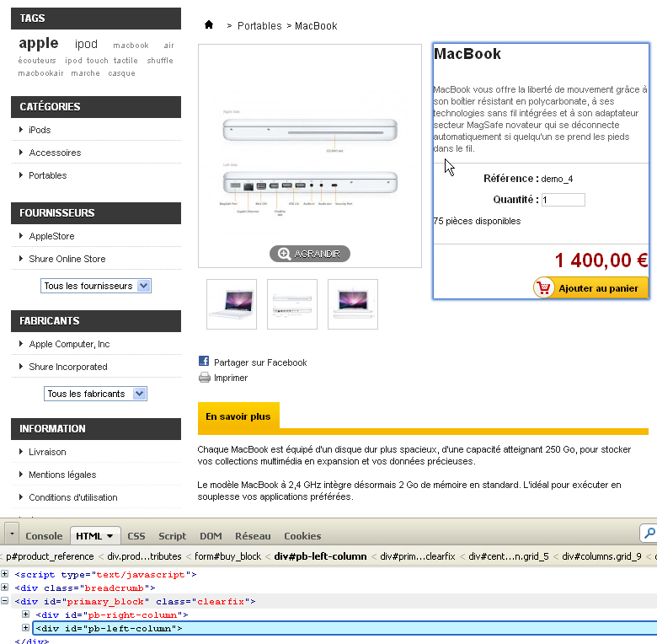Click the main MacBook ports product image
657x644 pixels.
pos(310,156)
